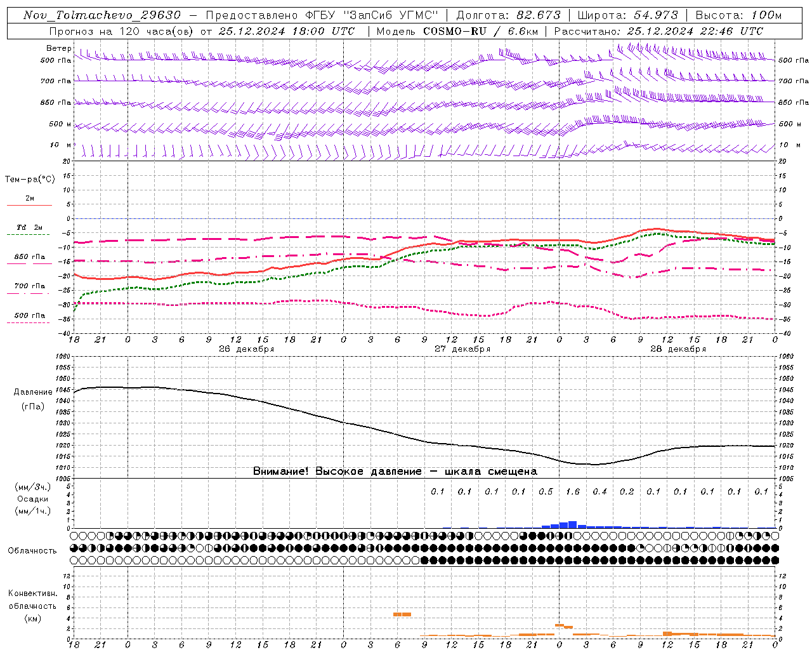
Task: Click the 0.2 precipitation value
Action: coord(627,491)
